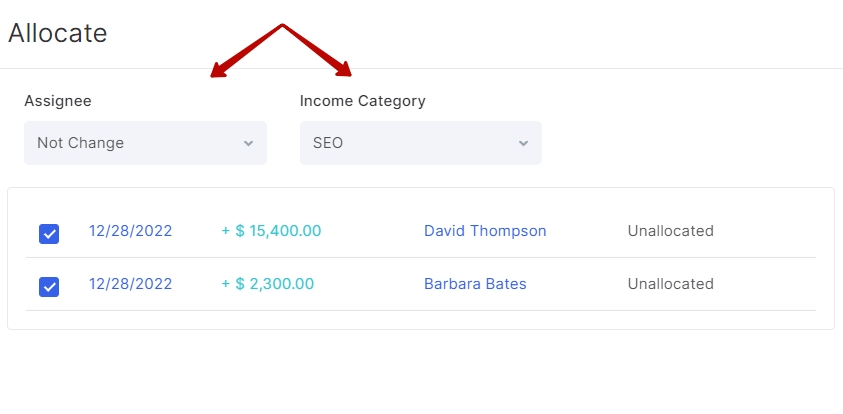The image size is (843, 414).
Task: Click the 'SEO' selected value text
Action: coord(328,143)
